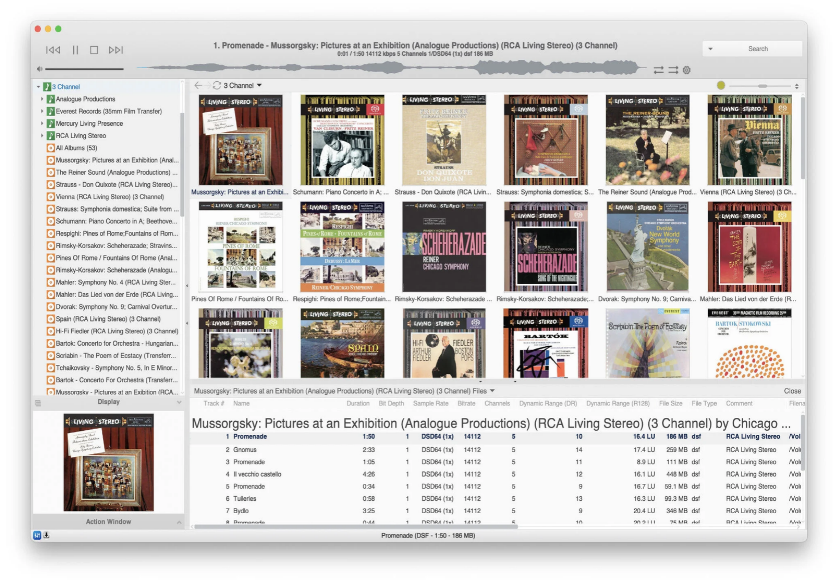Skip to the next track
836x584 pixels.
coord(116,50)
